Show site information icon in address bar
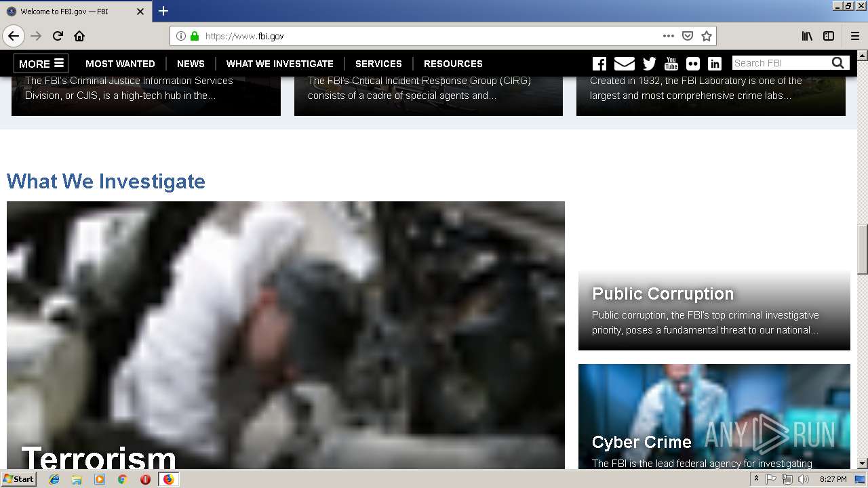The image size is (868, 488). click(x=181, y=36)
